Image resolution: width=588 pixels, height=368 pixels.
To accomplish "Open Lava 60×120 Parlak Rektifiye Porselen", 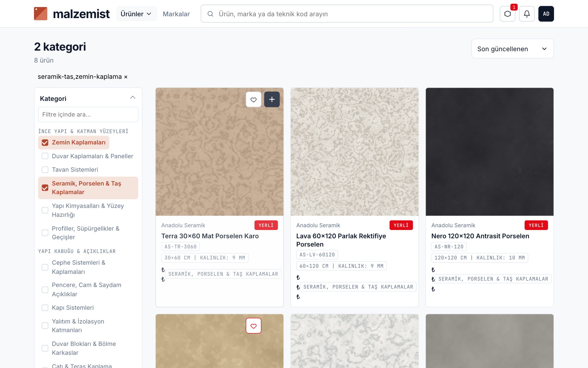I will (x=341, y=240).
